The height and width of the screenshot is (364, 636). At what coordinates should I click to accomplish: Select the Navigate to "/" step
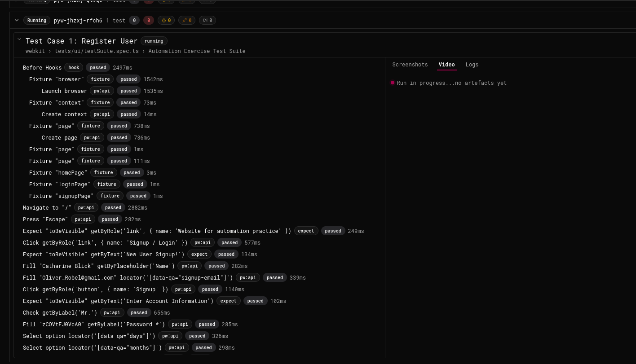(85, 208)
